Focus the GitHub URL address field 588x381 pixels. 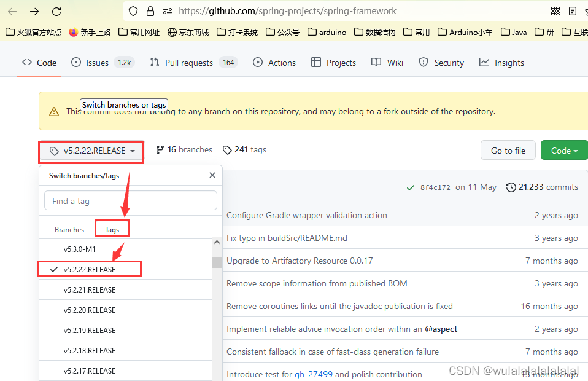point(287,11)
